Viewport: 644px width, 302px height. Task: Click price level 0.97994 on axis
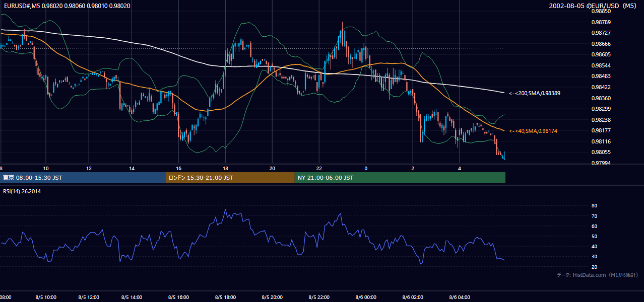(601, 163)
